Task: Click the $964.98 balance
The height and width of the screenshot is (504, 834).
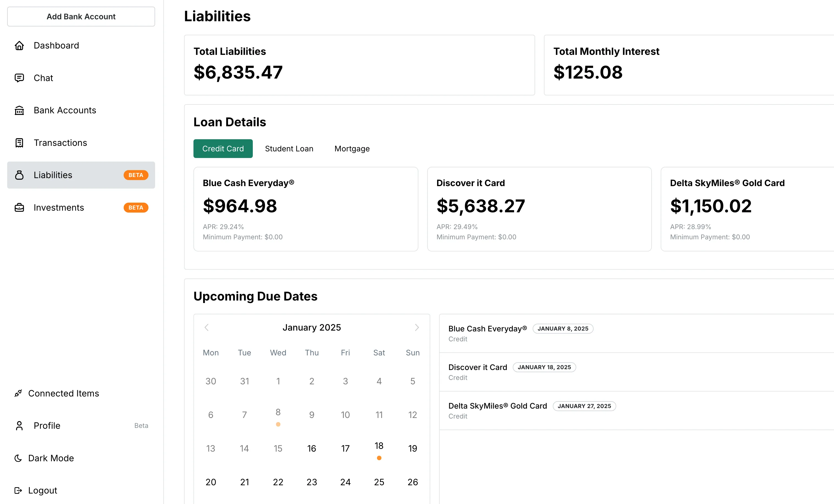Action: (240, 206)
